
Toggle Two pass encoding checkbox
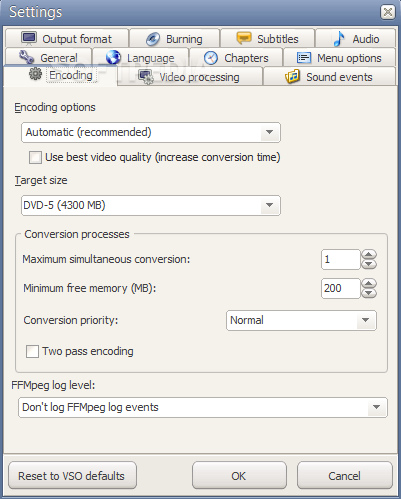click(x=32, y=351)
